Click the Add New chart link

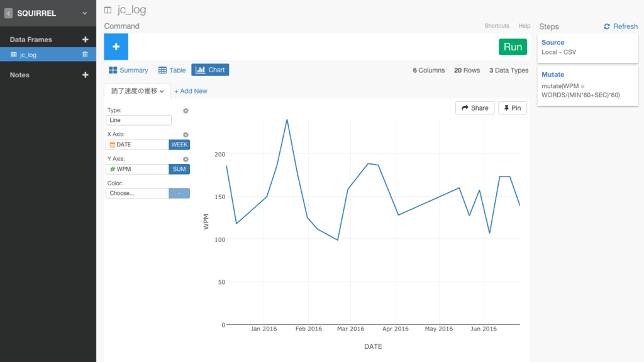pyautogui.click(x=191, y=91)
